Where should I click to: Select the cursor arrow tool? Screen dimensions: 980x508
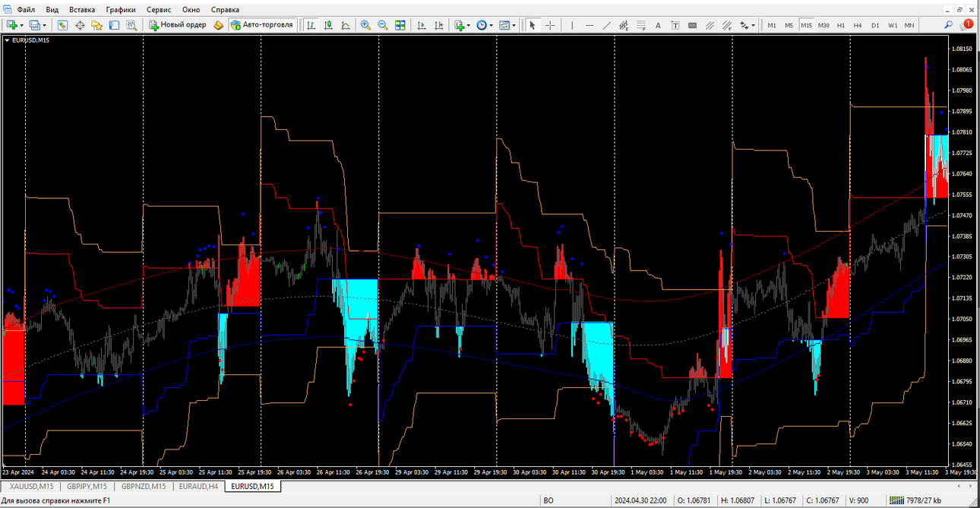tap(533, 25)
